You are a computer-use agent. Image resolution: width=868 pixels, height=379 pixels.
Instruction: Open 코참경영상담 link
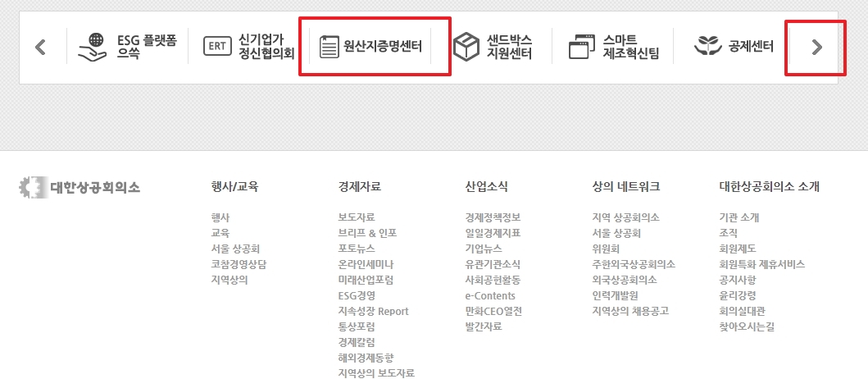239,264
